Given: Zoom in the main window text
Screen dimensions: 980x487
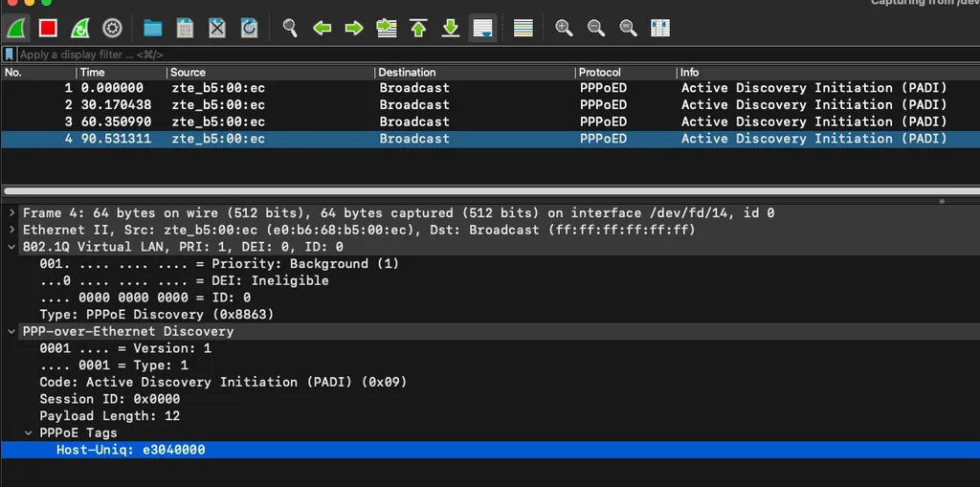Looking at the screenshot, I should point(564,28).
